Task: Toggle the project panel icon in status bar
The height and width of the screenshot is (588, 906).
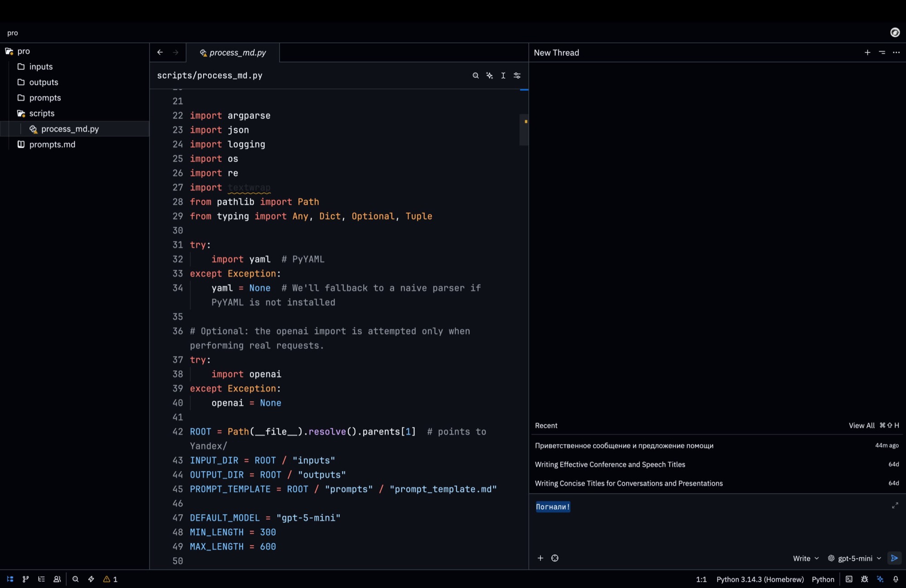Action: coord(10,579)
